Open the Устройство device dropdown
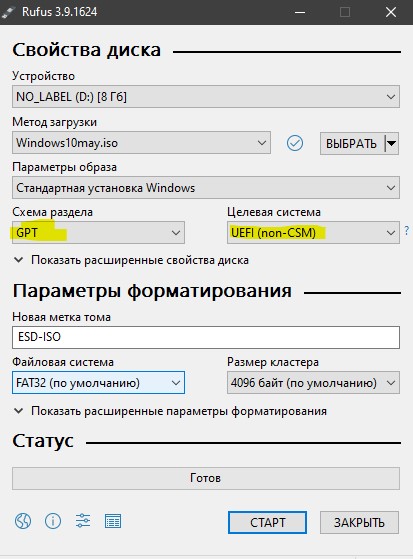Screen dimensions: 413x559 pos(206,97)
